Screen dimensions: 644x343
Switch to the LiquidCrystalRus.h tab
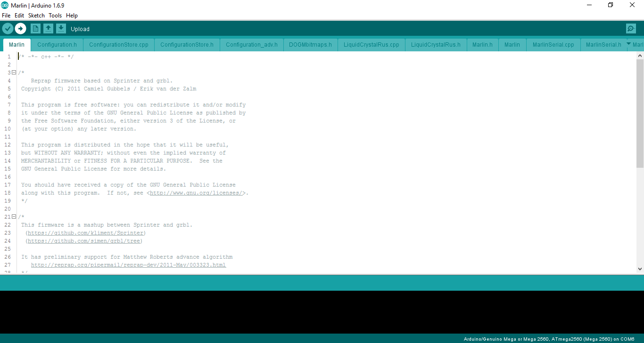click(436, 45)
